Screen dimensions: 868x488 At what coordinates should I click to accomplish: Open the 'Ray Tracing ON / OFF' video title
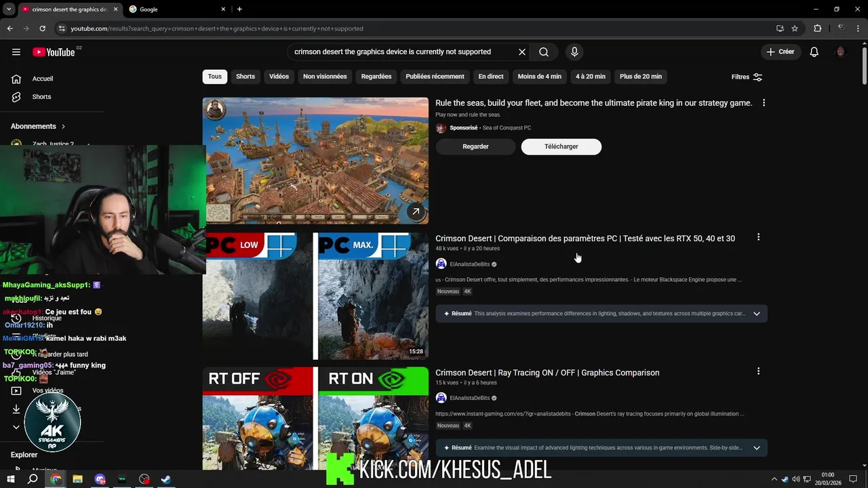coord(547,373)
